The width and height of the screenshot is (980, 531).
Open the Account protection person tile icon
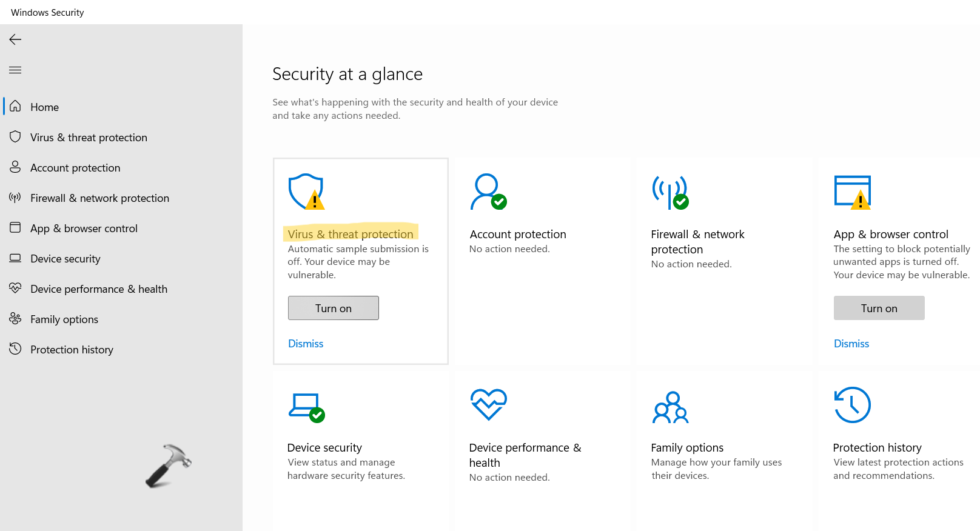pyautogui.click(x=488, y=192)
